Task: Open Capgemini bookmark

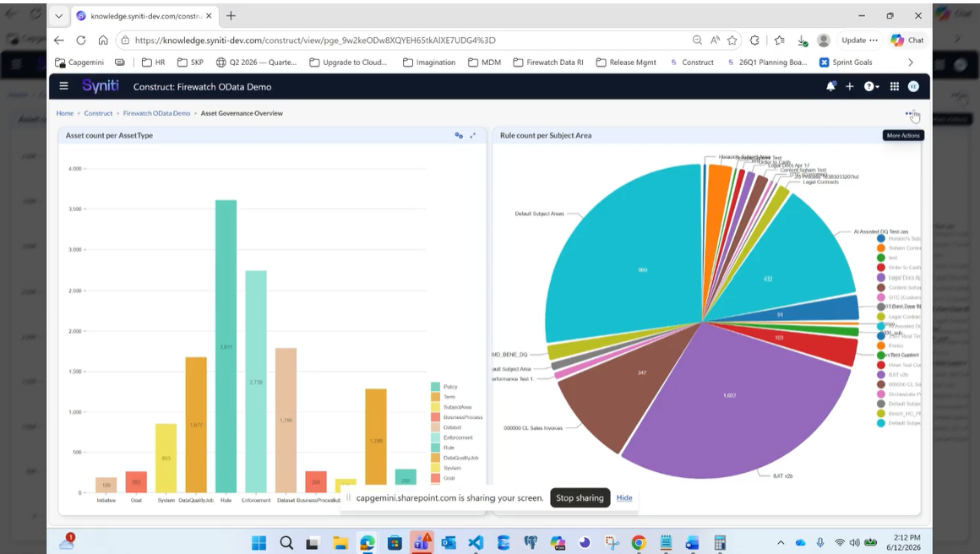Action: pos(79,62)
